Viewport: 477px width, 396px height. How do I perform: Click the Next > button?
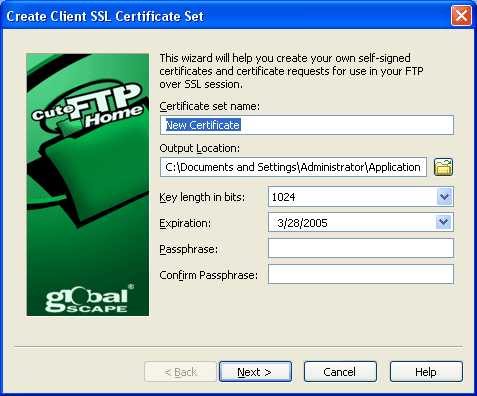255,372
